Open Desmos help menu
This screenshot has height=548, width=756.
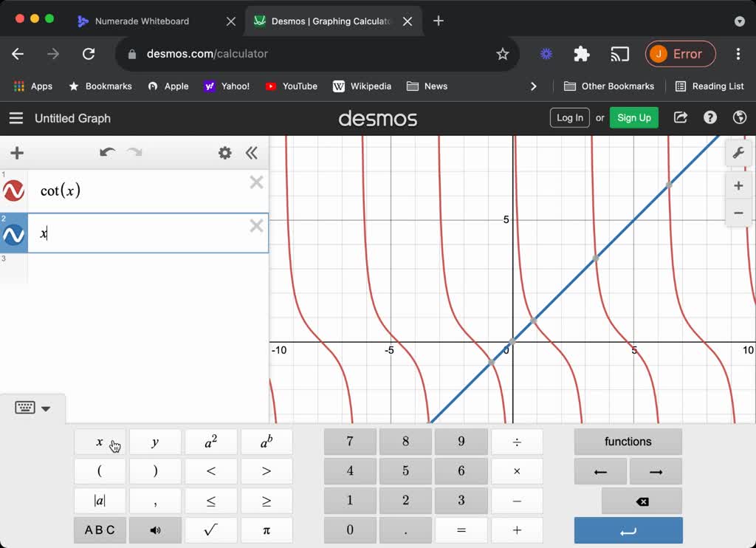(709, 117)
